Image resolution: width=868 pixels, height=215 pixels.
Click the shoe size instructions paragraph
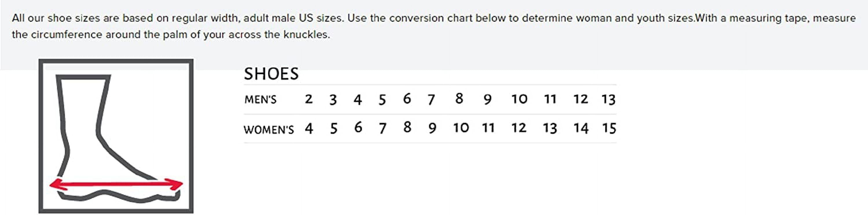coord(433,26)
